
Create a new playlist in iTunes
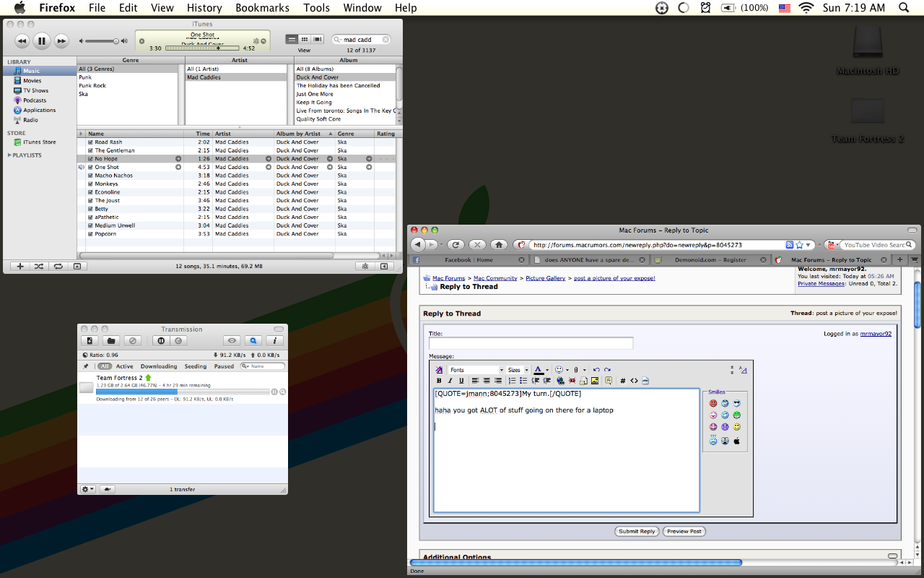point(20,266)
